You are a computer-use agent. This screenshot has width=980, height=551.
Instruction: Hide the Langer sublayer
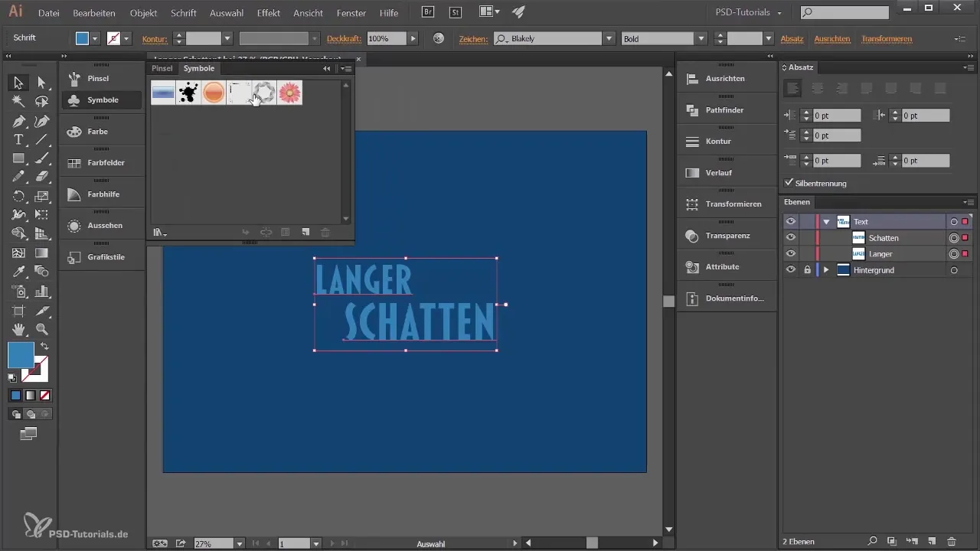pos(791,253)
